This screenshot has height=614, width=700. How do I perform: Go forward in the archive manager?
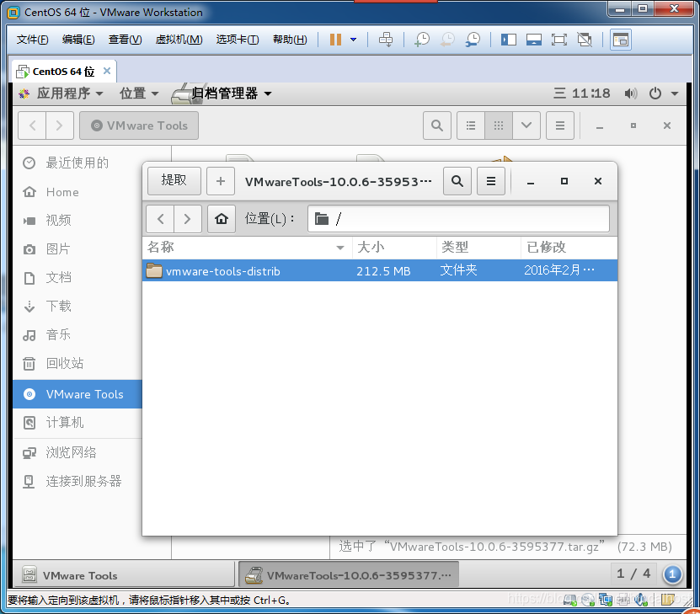[188, 219]
